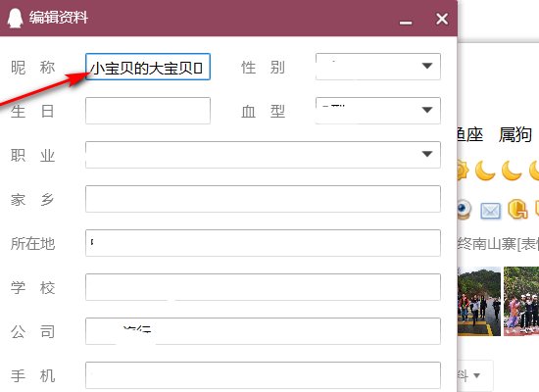
Task: Click the second moon level icon in profile
Action: (x=512, y=171)
